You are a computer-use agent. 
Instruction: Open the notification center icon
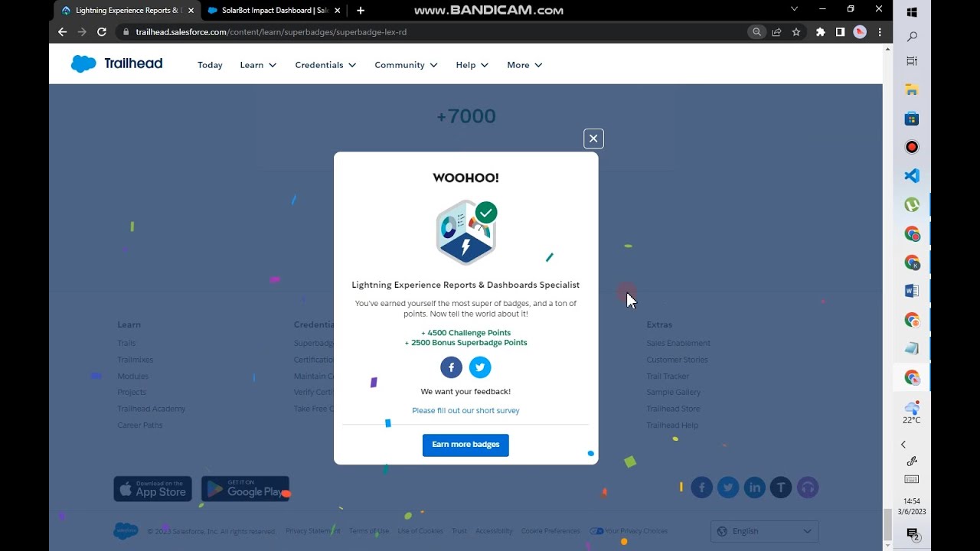[913, 533]
